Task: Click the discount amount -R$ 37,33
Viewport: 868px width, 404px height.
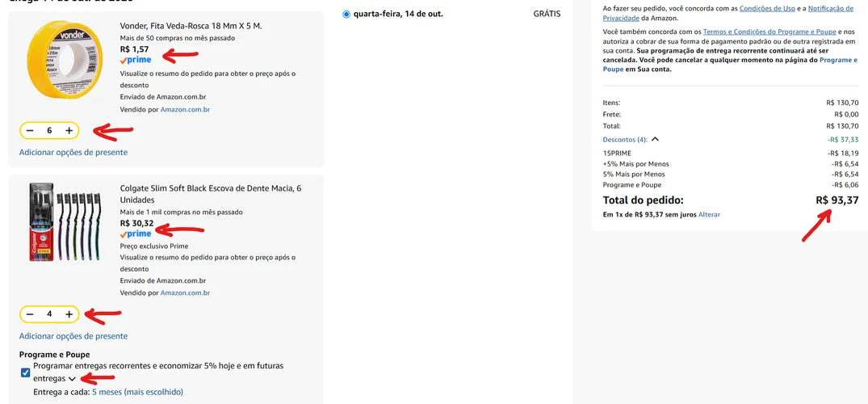Action: pyautogui.click(x=843, y=140)
